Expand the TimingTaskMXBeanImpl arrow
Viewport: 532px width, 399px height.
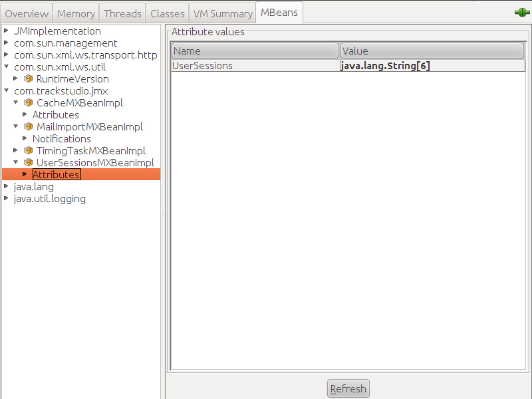pos(16,151)
